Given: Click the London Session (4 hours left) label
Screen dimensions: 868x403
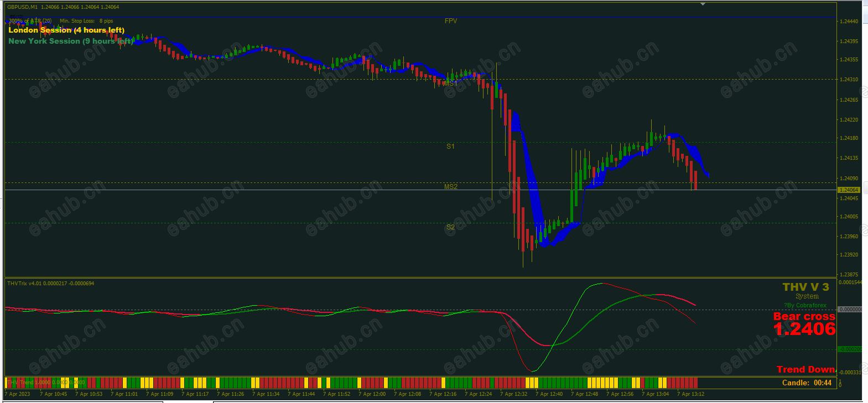Looking at the screenshot, I should click(66, 30).
